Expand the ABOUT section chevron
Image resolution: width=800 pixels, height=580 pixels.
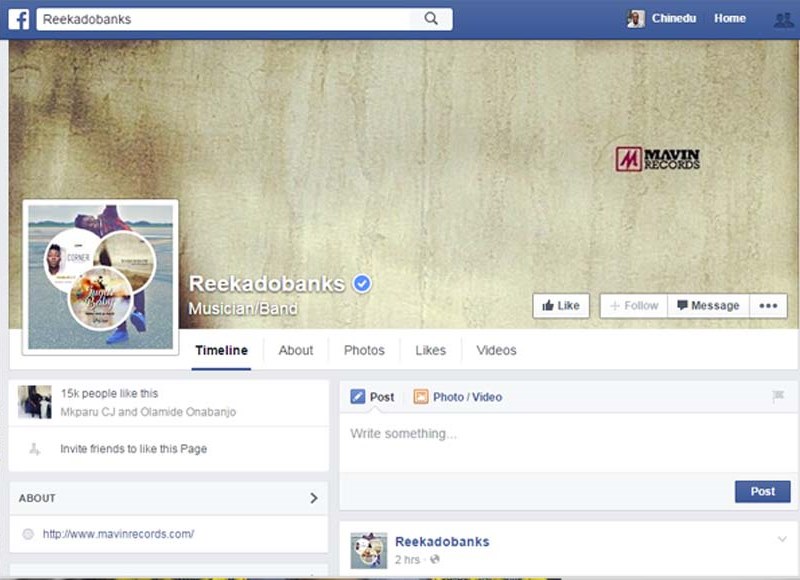(x=314, y=498)
